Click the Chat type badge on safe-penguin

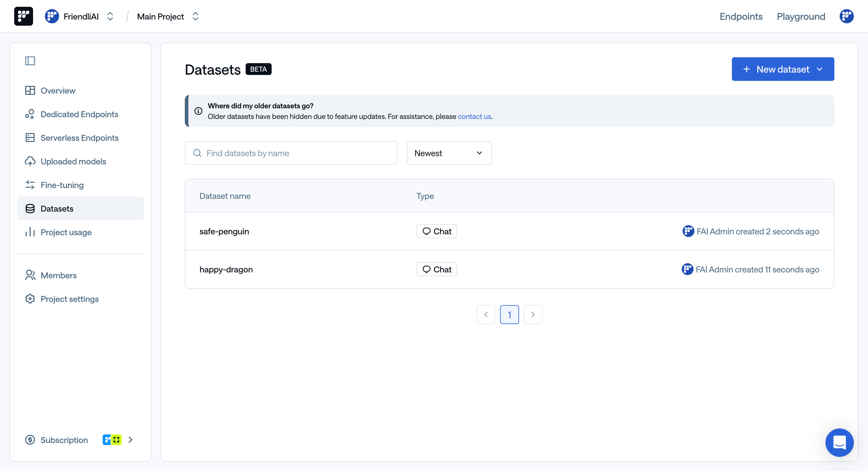point(437,231)
